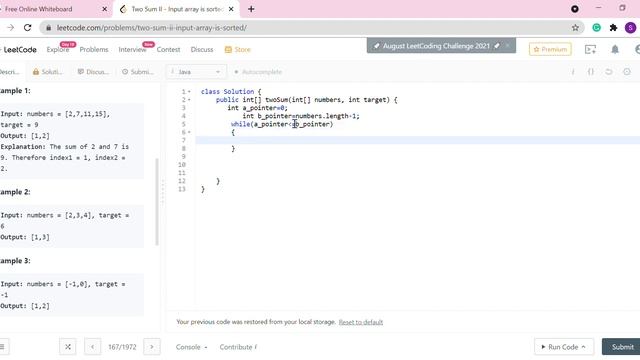Go to previous problem arrow
The image size is (640, 360).
click(93, 347)
